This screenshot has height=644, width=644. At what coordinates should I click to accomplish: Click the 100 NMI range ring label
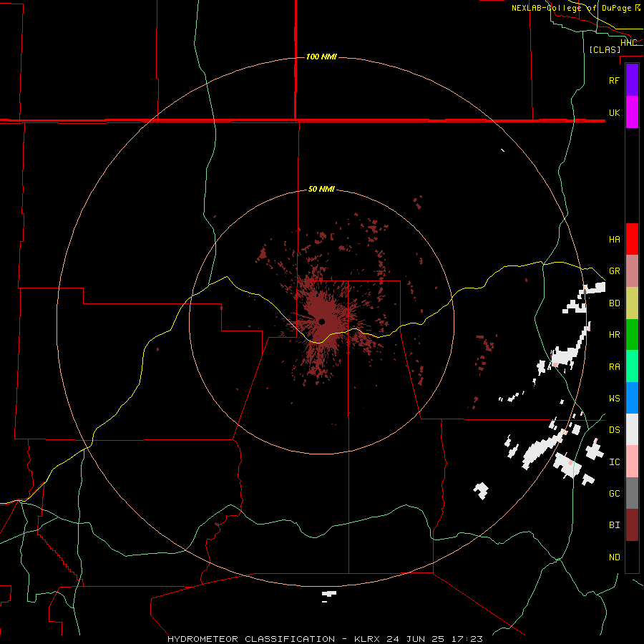click(321, 57)
